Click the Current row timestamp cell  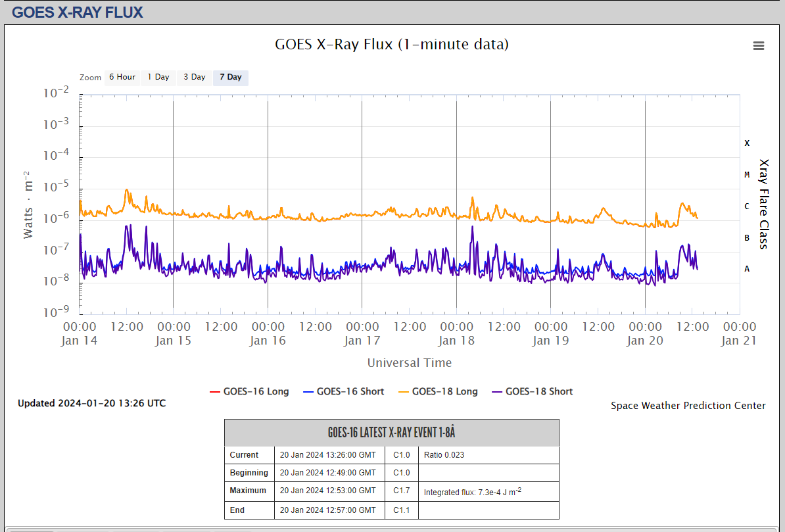point(327,455)
